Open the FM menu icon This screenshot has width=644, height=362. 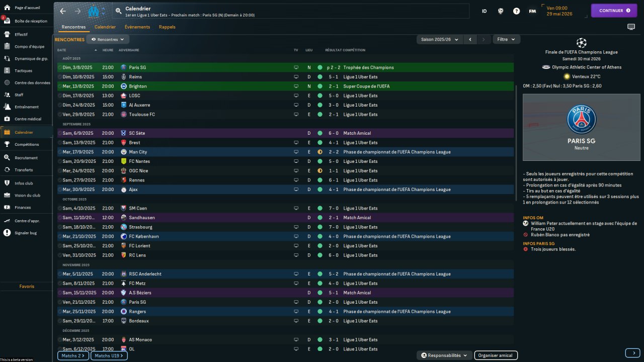[532, 11]
